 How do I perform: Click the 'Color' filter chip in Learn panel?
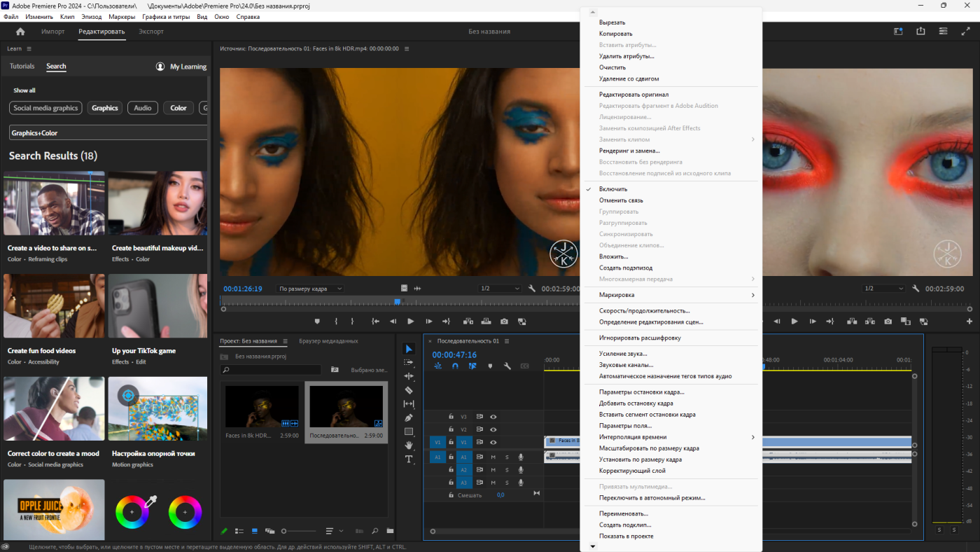[178, 108]
